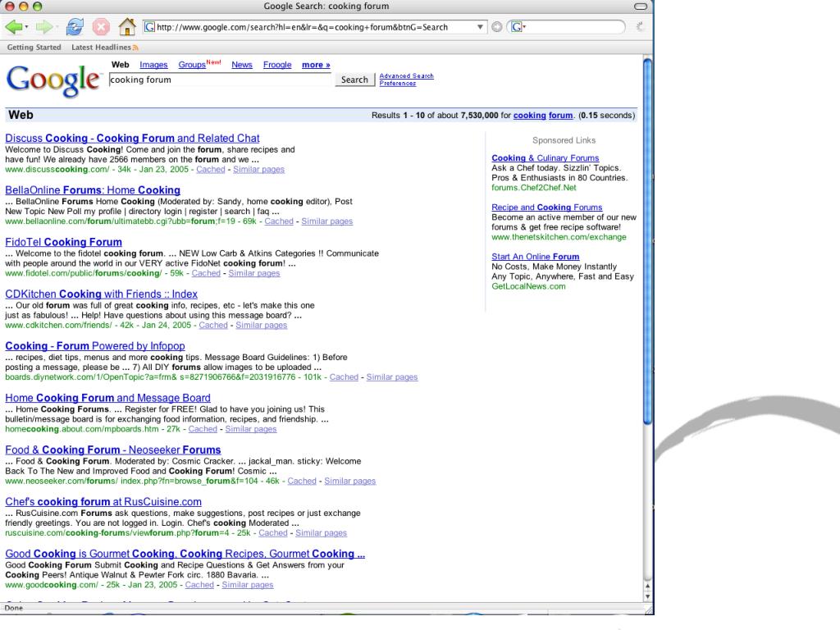Open CDKitchen Cooking with Friends result
This screenshot has width=840, height=630.
101,294
